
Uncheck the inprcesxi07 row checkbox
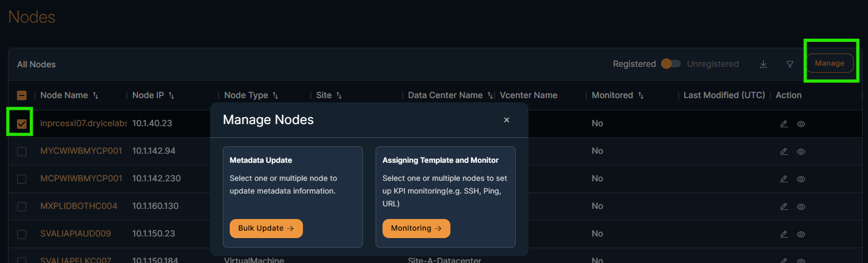pos(22,124)
